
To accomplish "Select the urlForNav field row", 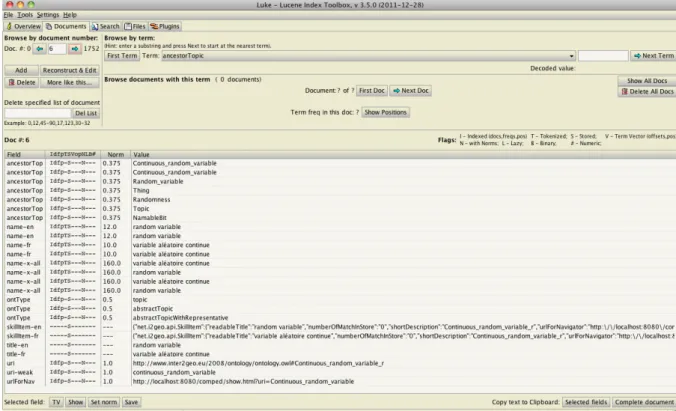I will (x=340, y=381).
